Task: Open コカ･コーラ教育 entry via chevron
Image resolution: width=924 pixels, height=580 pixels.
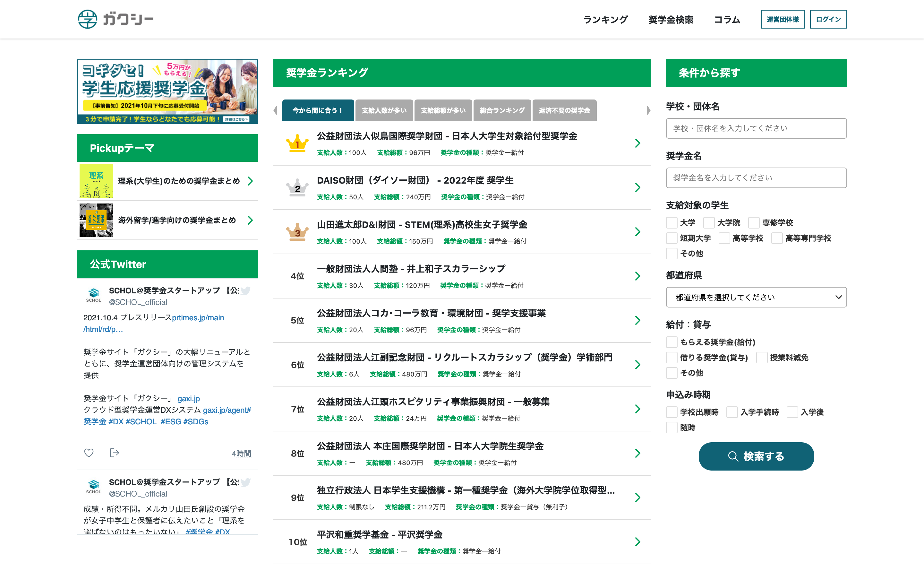Action: pos(637,321)
